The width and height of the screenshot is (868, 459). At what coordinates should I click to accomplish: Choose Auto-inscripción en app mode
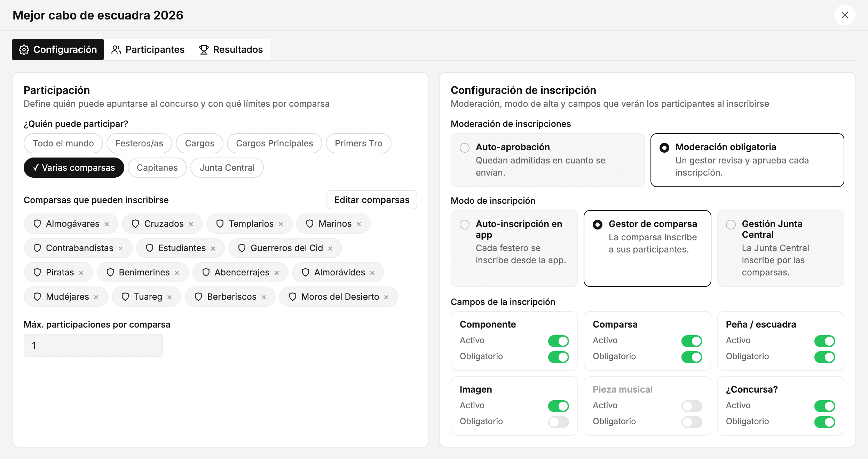click(x=514, y=248)
